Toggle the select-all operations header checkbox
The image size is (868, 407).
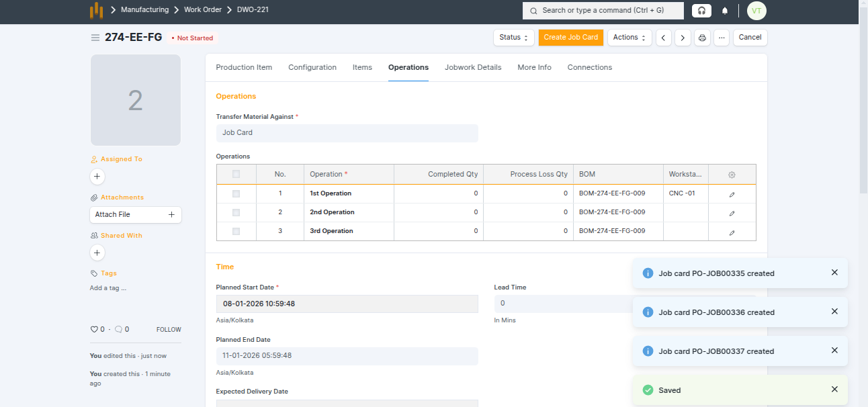coord(236,175)
